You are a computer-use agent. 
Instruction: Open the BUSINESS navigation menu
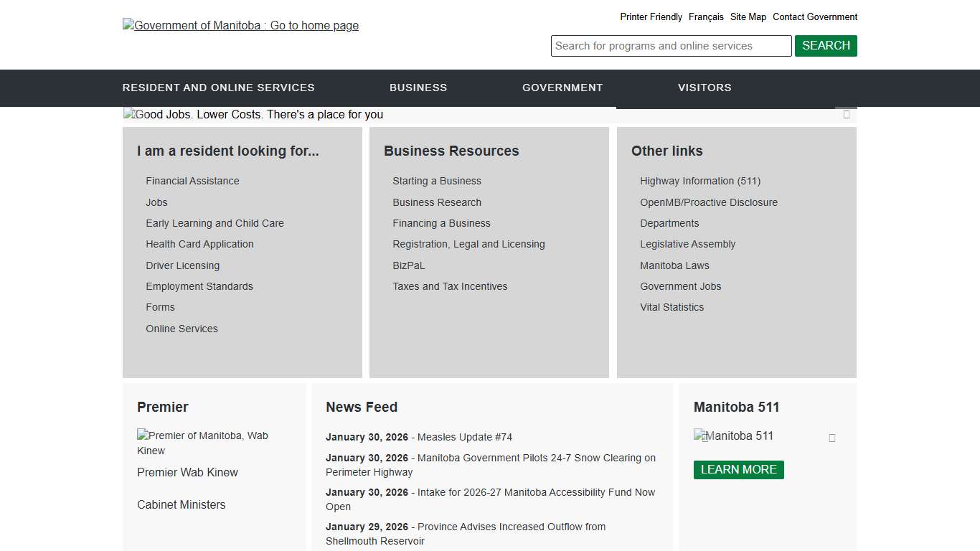tap(418, 88)
